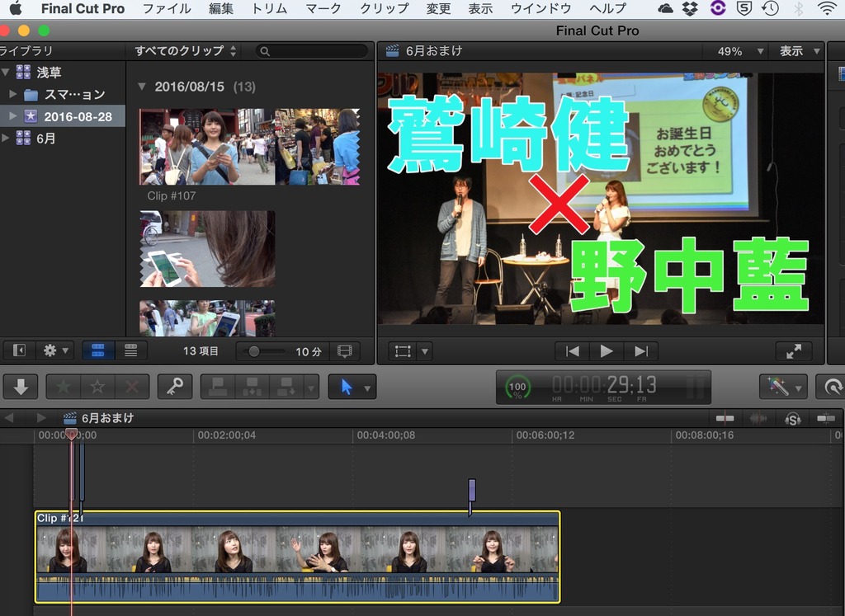Adjust the clip duration zoom slider
The image size is (845, 616).
coord(253,351)
